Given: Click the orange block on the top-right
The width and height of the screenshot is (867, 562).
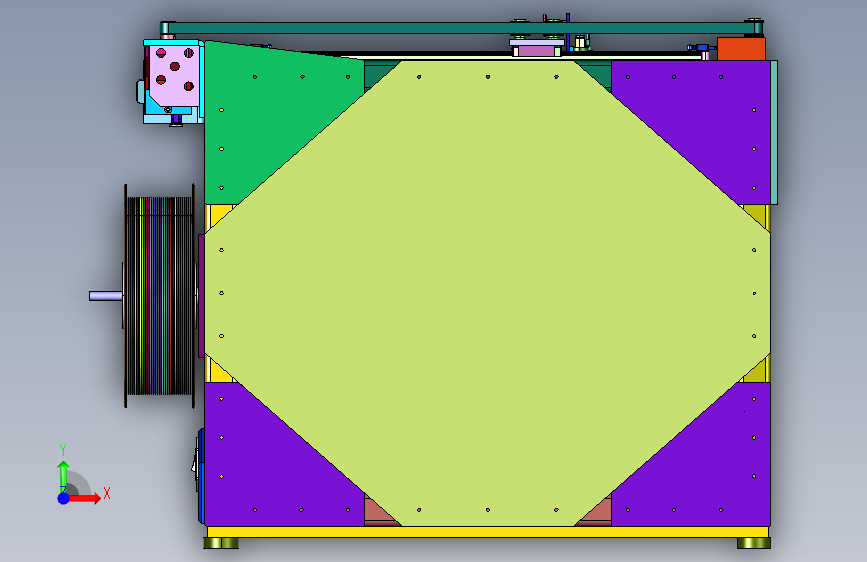Looking at the screenshot, I should 741,49.
